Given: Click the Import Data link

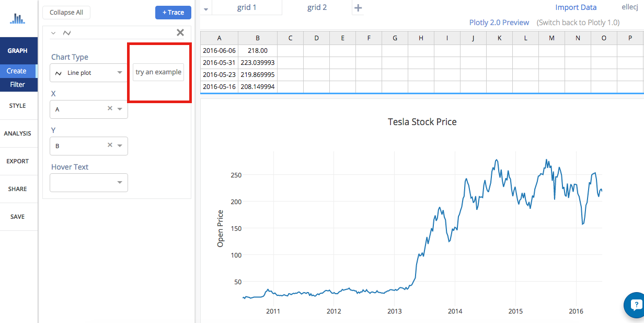Looking at the screenshot, I should click(x=576, y=7).
